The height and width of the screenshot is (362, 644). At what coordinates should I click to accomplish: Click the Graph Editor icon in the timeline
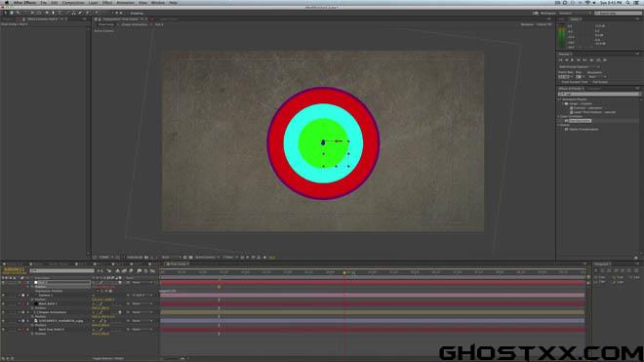click(x=152, y=271)
